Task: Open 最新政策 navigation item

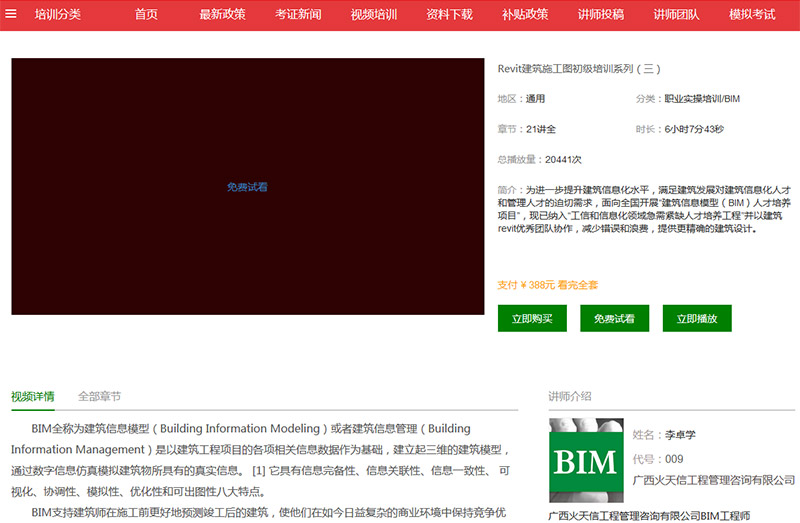Action: click(x=222, y=14)
